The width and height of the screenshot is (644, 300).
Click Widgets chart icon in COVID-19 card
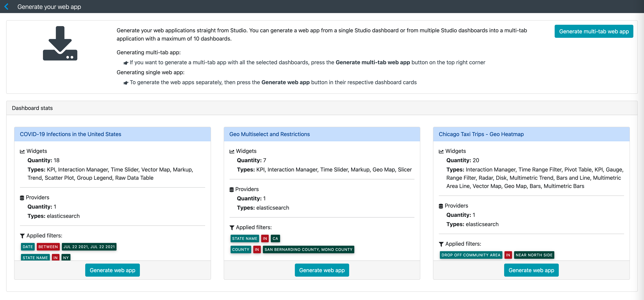[22, 151]
